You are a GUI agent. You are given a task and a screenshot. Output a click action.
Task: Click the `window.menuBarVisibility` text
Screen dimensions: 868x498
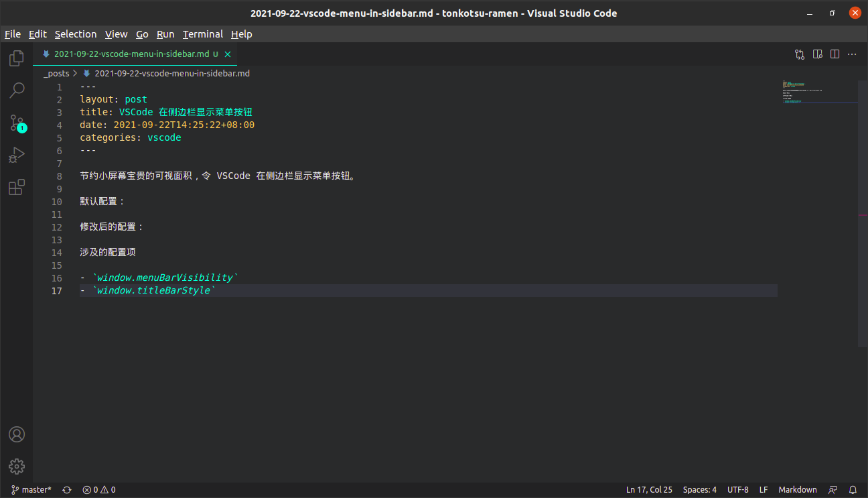pos(165,278)
